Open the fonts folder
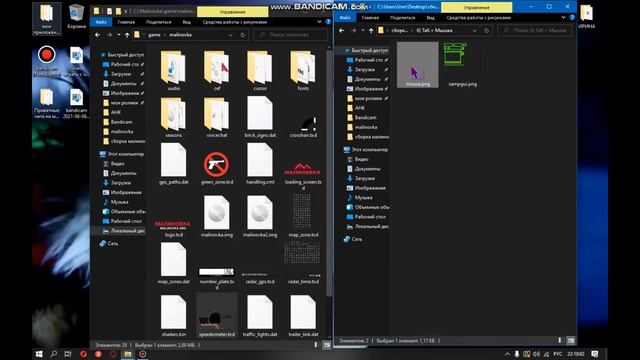640x360 pixels. pyautogui.click(x=303, y=70)
